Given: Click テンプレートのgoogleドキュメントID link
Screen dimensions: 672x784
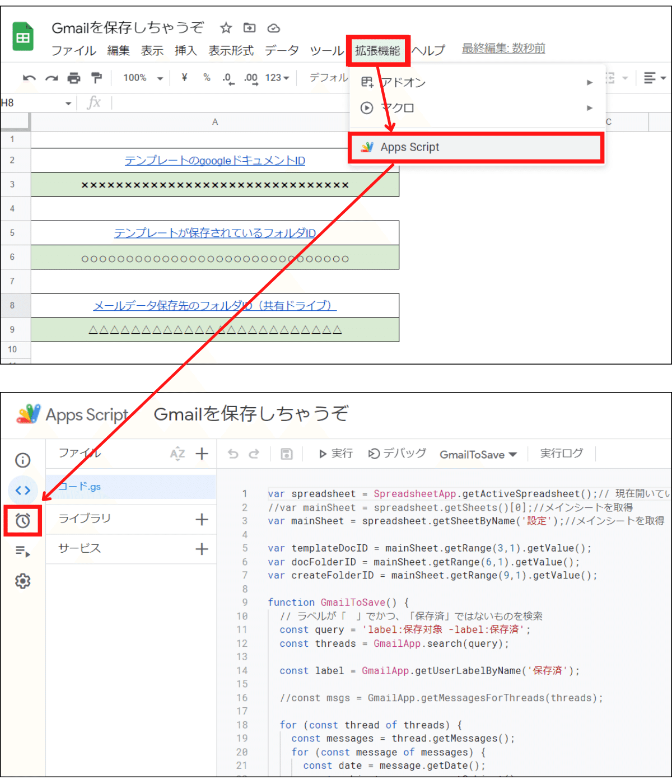Looking at the screenshot, I should [215, 161].
